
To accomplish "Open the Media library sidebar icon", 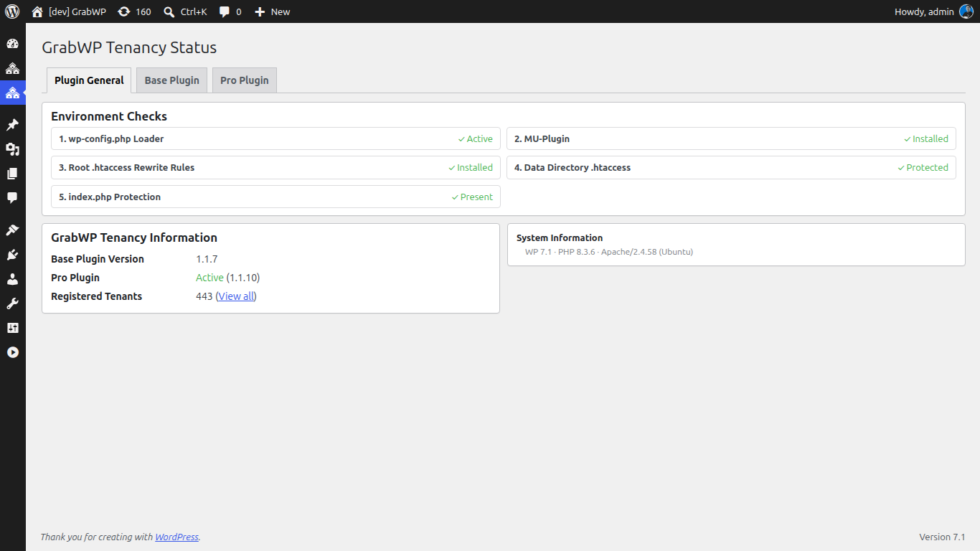I will (x=12, y=149).
